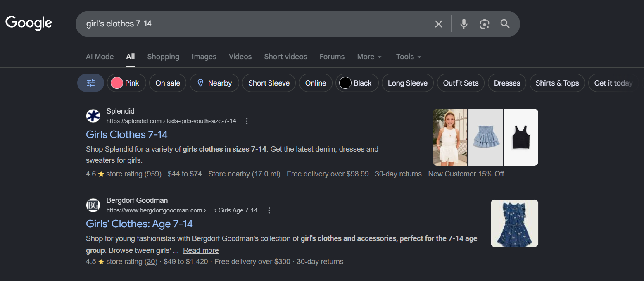Screen dimensions: 644x281
Task: Click the Google logo
Action: pos(29,23)
